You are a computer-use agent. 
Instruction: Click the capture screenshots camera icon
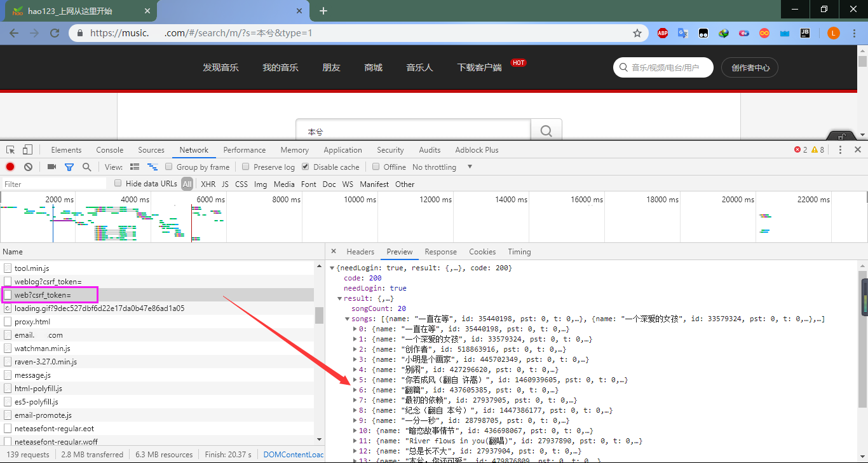coord(51,167)
